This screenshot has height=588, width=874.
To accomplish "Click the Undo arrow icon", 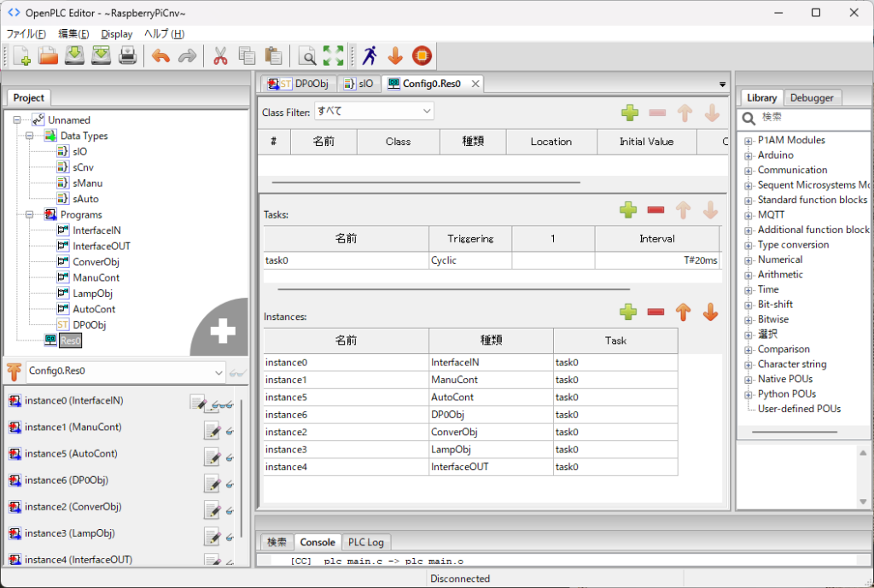I will pos(160,55).
